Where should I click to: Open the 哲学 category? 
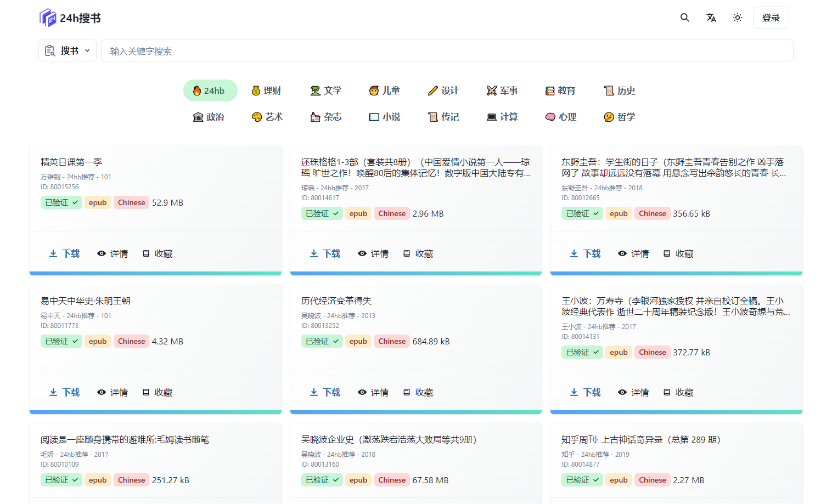(x=620, y=117)
